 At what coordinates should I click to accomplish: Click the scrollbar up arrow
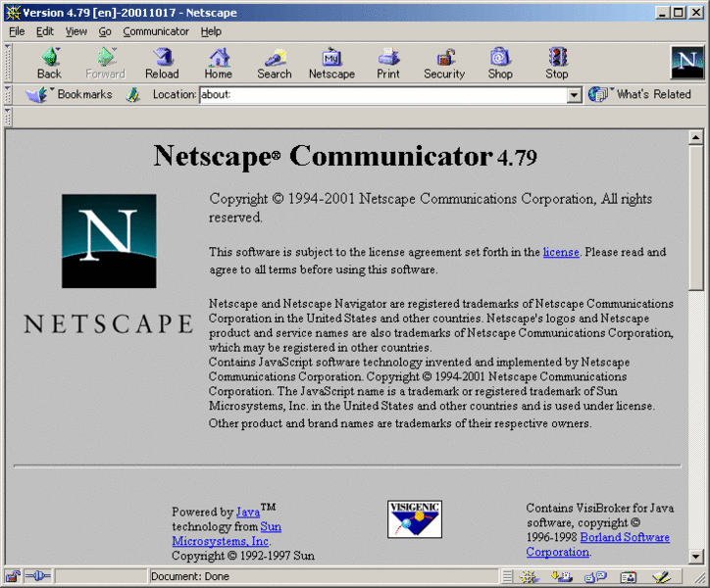coord(696,137)
